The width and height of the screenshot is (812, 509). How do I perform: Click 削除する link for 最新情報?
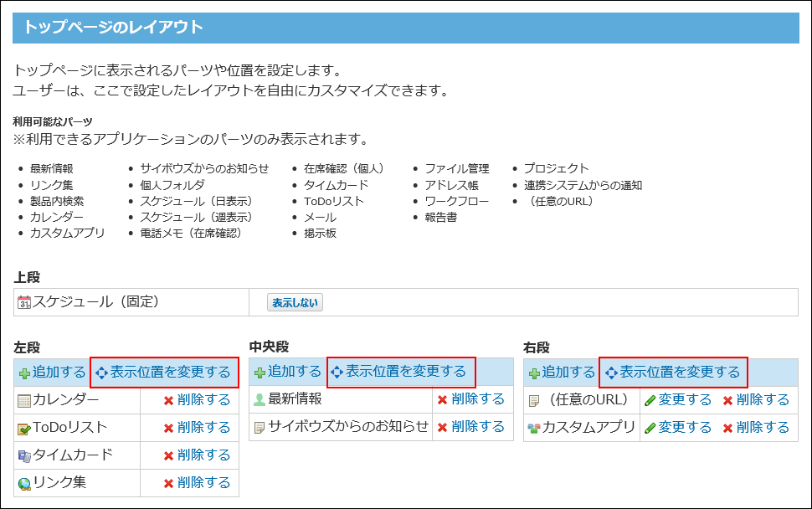(477, 398)
